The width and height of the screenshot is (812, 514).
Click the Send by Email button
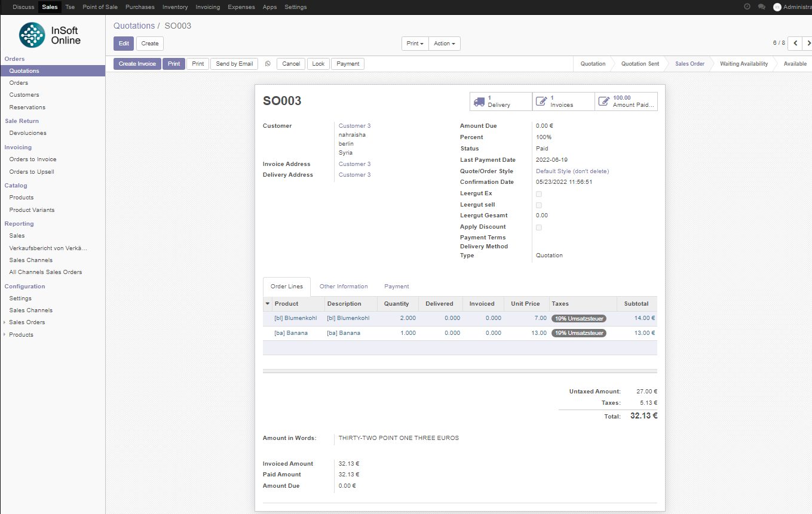(234, 64)
